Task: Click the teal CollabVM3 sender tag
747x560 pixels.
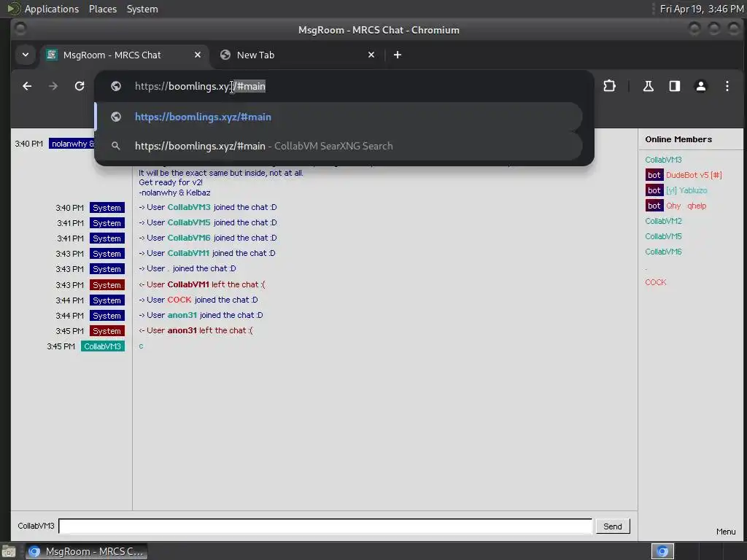Action: 102,346
